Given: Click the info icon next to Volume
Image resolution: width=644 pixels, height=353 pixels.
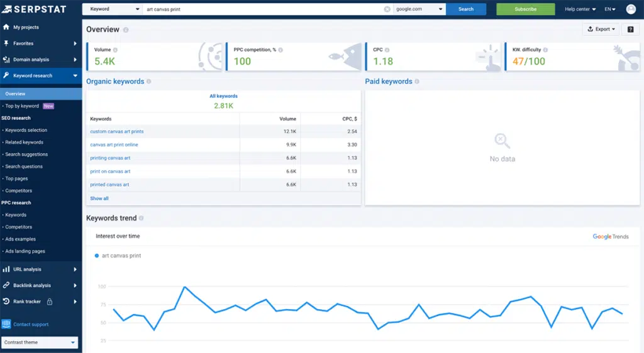Looking at the screenshot, I should point(115,50).
